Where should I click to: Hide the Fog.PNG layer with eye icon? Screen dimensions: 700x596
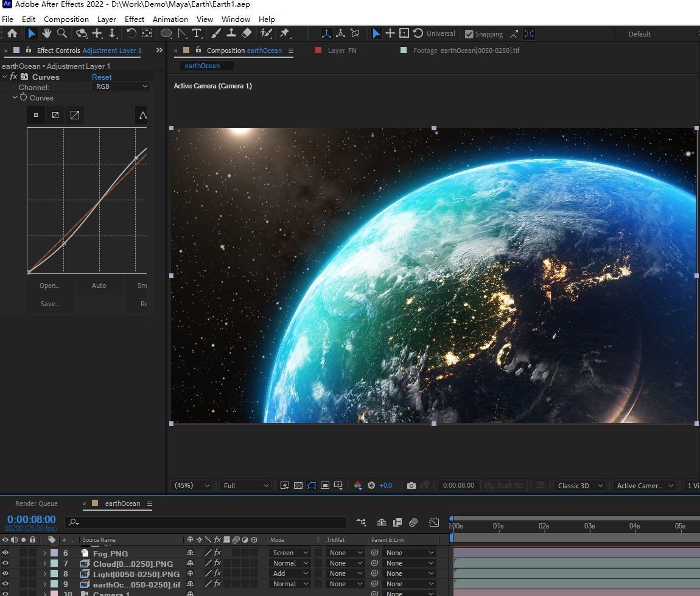5,553
